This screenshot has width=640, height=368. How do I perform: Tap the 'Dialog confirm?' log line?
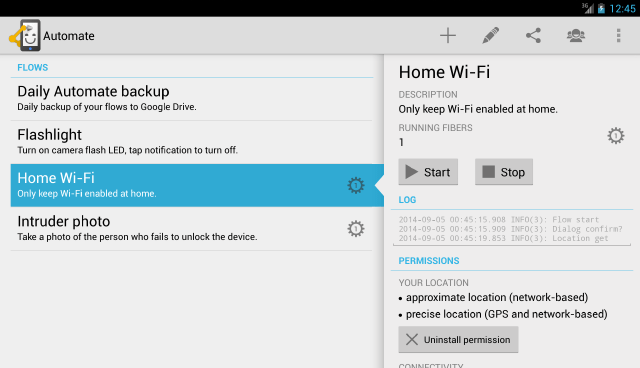511,229
